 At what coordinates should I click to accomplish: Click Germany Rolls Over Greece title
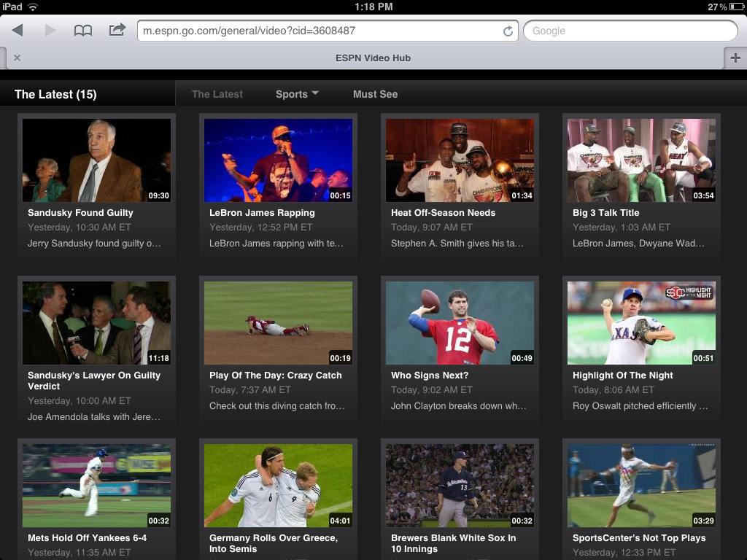tap(274, 543)
